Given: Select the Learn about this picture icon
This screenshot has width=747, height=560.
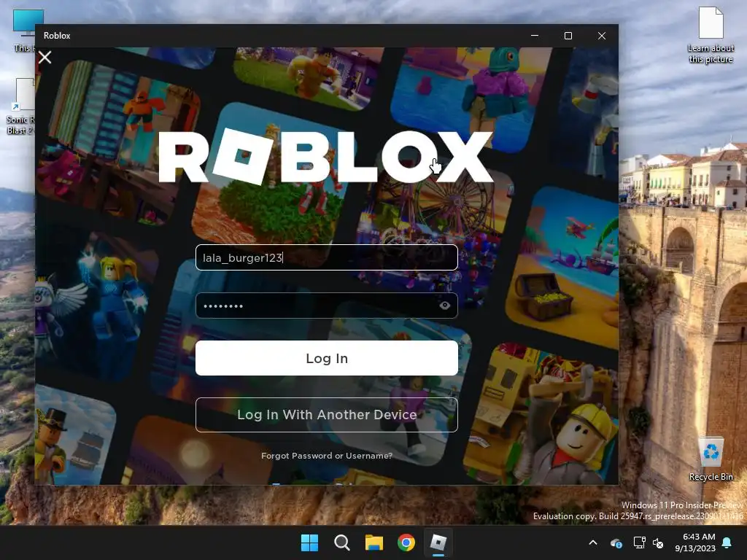Looking at the screenshot, I should pyautogui.click(x=711, y=35).
